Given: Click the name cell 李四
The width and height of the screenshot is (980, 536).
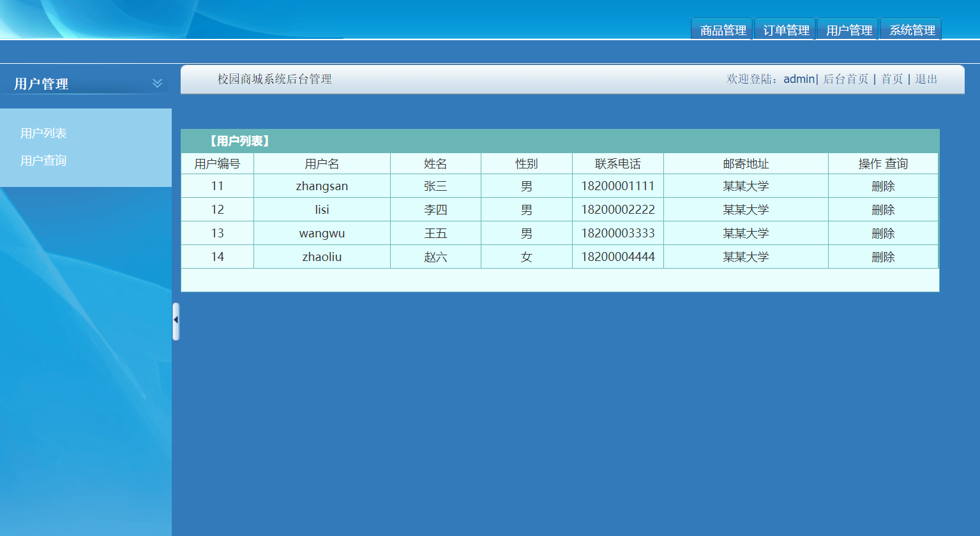Looking at the screenshot, I should point(435,210).
